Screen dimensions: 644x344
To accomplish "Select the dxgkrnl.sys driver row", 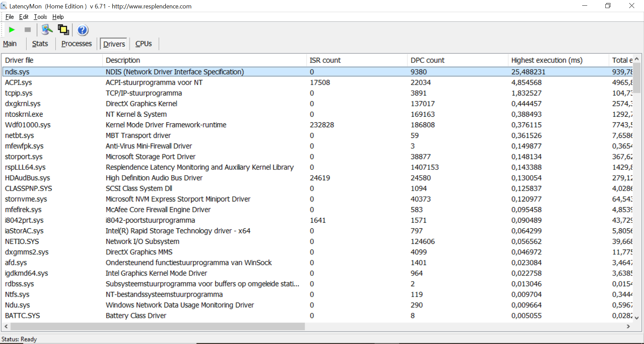I will click(x=318, y=104).
